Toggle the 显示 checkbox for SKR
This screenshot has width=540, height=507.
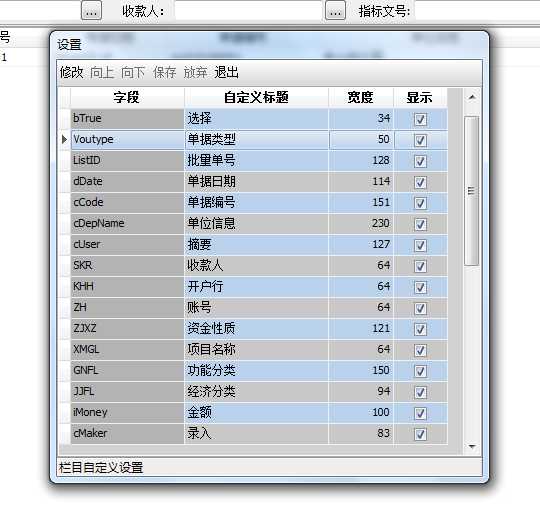click(x=420, y=266)
